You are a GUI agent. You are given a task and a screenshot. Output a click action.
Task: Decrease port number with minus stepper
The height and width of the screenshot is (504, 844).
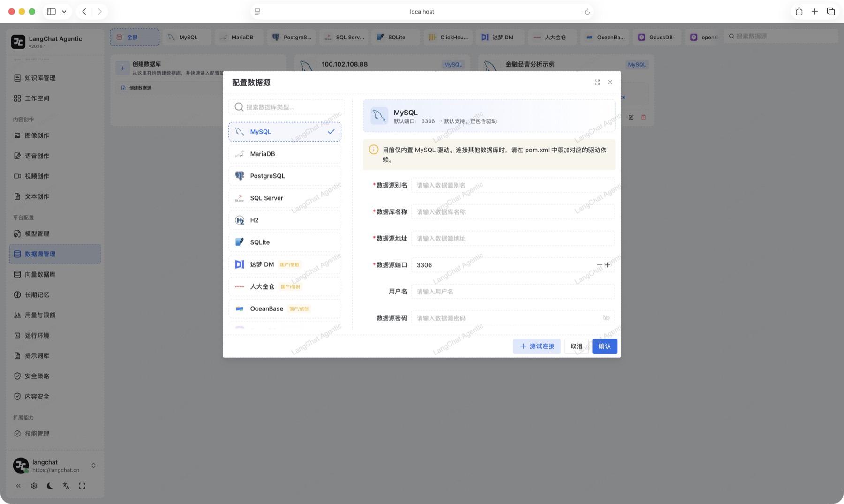click(599, 265)
